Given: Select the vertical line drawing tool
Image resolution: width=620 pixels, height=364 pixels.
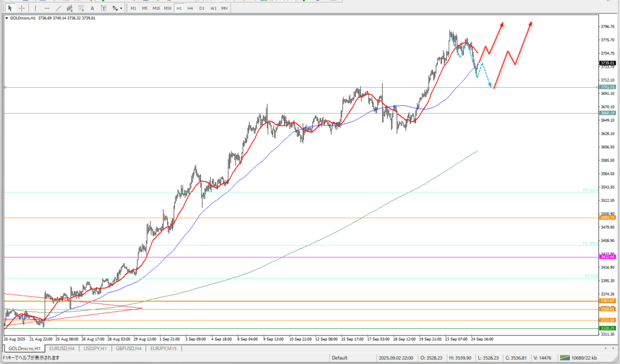Looking at the screenshot, I should 36,8.
